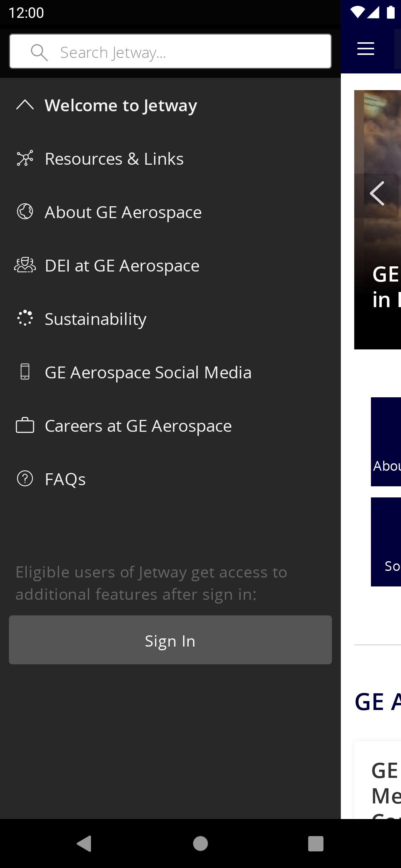Click the people icon for DEI at GE Aerospace

pyautogui.click(x=25, y=265)
